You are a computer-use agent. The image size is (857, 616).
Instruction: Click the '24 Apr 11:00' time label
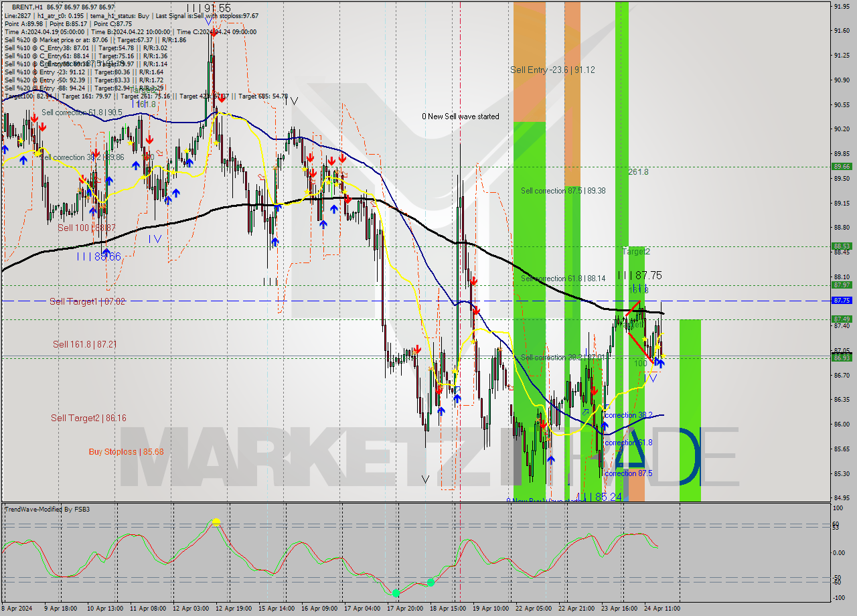pyautogui.click(x=661, y=608)
